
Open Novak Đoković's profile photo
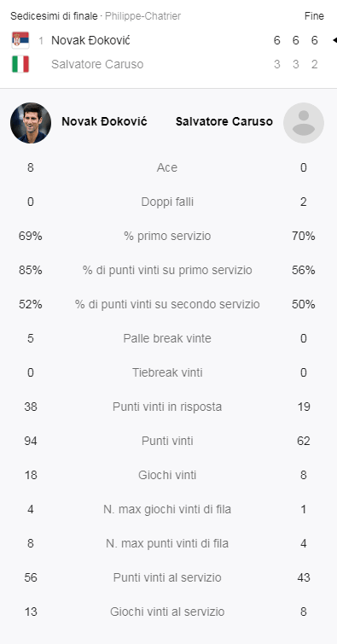tap(31, 123)
